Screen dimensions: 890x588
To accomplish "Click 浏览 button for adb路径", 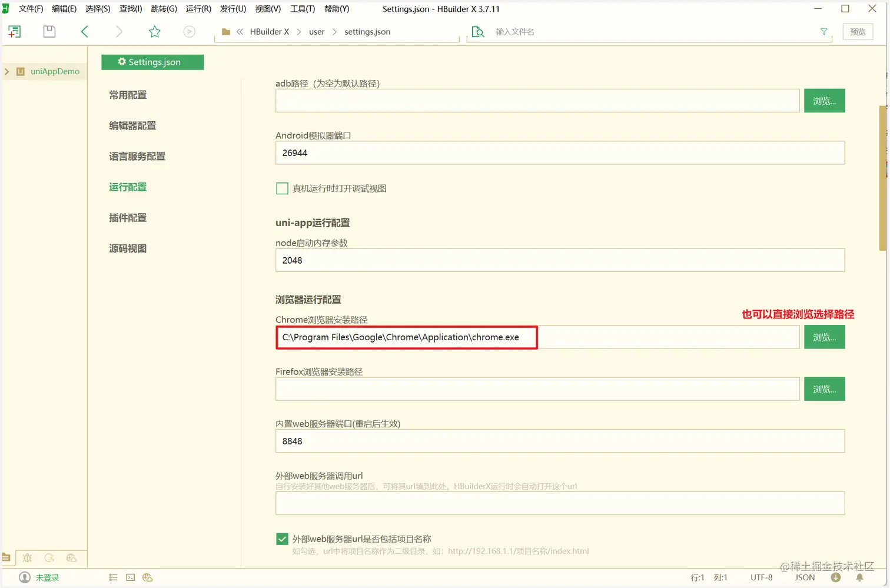I will click(825, 101).
